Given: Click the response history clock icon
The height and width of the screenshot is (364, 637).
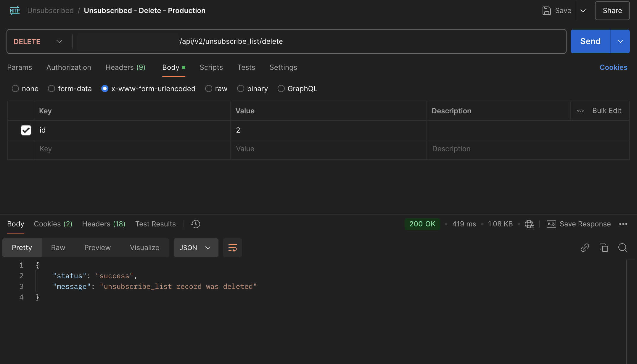Looking at the screenshot, I should tap(195, 224).
